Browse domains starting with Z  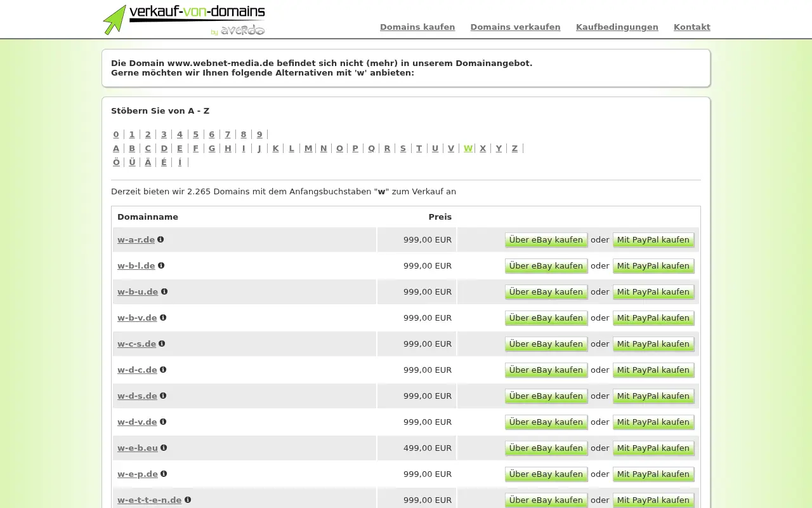(x=514, y=148)
